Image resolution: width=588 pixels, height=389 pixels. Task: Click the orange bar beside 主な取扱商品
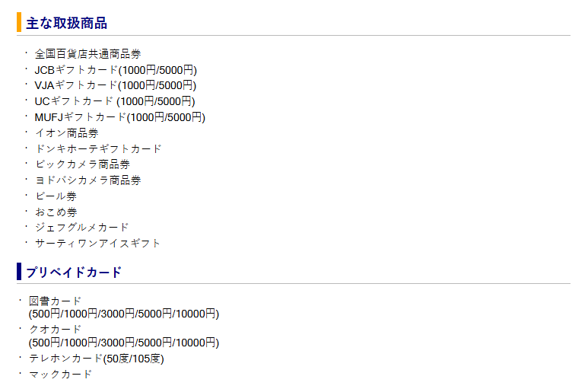(18, 23)
